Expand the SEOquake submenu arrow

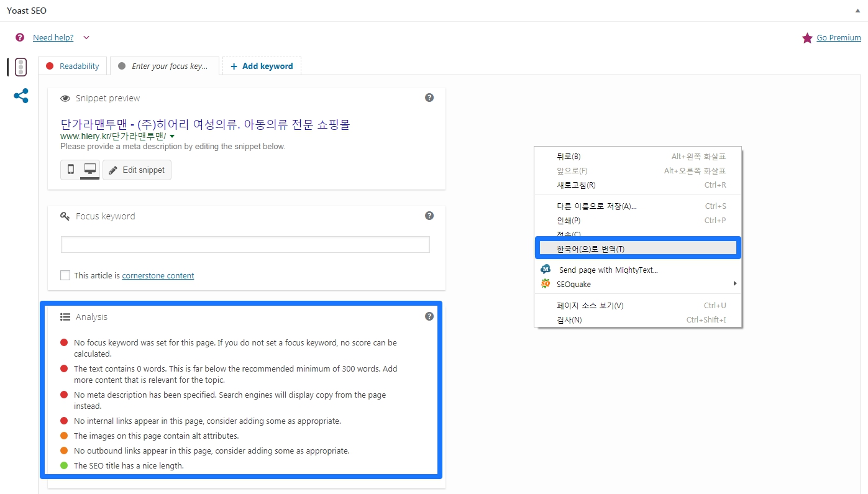(x=735, y=284)
